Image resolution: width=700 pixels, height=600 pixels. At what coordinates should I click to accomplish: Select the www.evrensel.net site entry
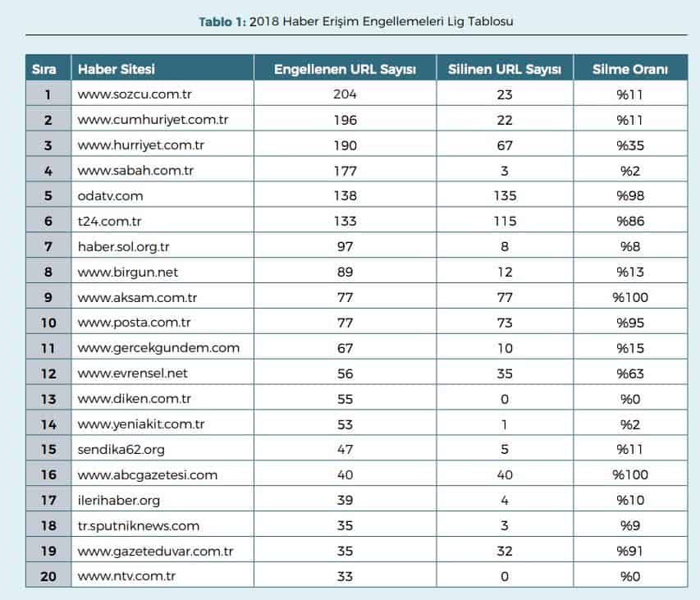coord(133,373)
